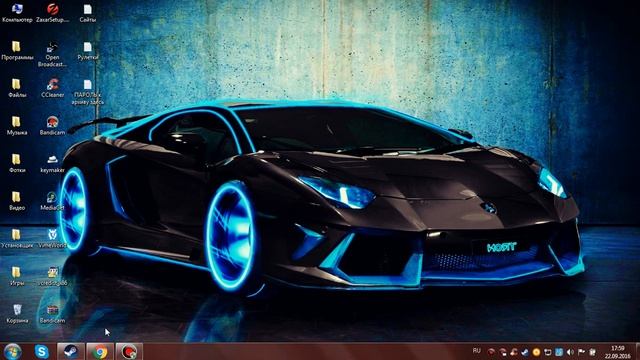Open the Action Center flag icon

(x=581, y=352)
